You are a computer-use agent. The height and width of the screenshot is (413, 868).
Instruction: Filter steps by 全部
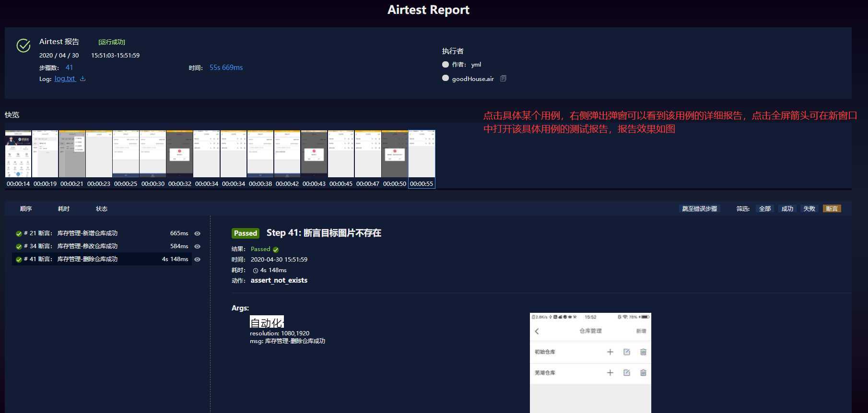765,208
